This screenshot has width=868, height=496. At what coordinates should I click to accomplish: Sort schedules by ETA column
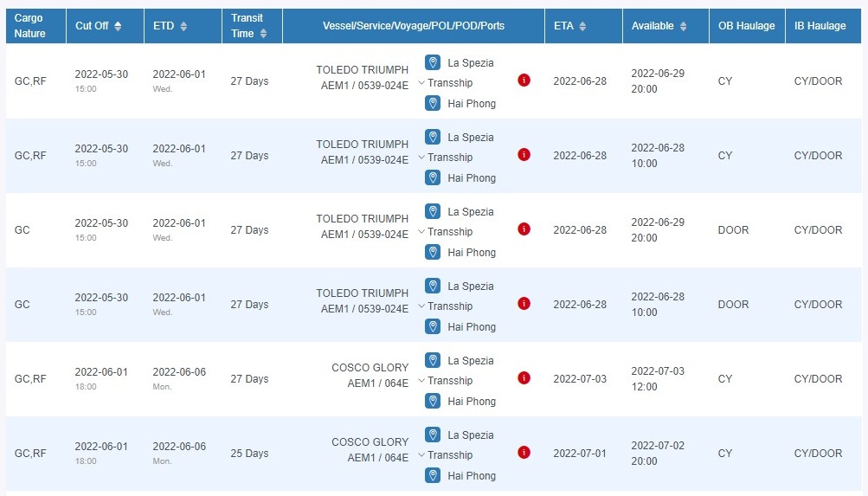coord(582,26)
